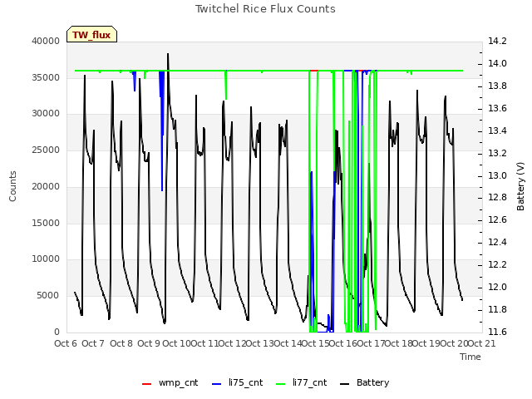
Task: Click the 25000 counts tick label
Action: [x=46, y=150]
